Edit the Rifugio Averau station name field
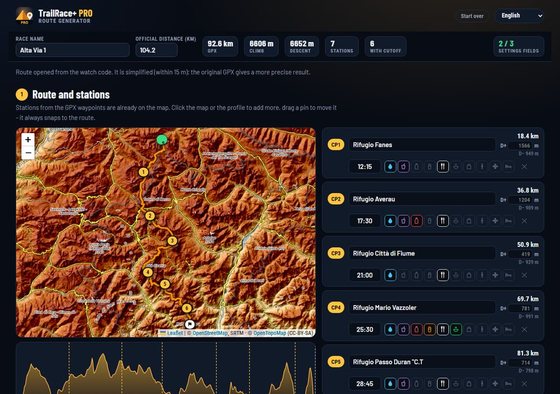This screenshot has width=560, height=394. pos(422,199)
